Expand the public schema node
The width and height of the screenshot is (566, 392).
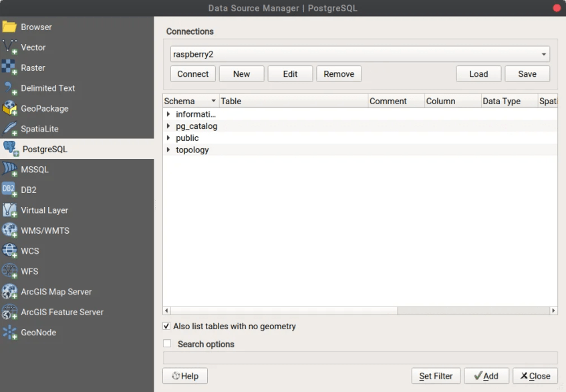point(168,138)
